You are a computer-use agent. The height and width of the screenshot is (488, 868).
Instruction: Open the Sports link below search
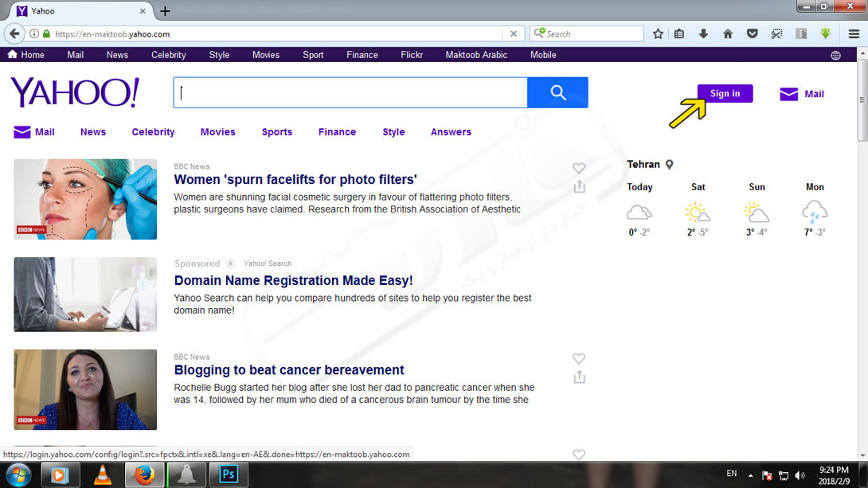[277, 131]
